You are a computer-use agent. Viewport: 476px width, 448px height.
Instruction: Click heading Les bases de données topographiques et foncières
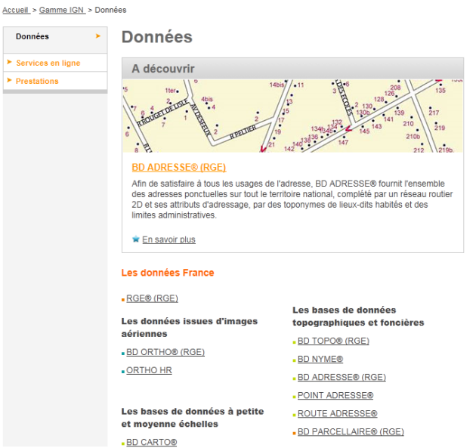(x=358, y=317)
